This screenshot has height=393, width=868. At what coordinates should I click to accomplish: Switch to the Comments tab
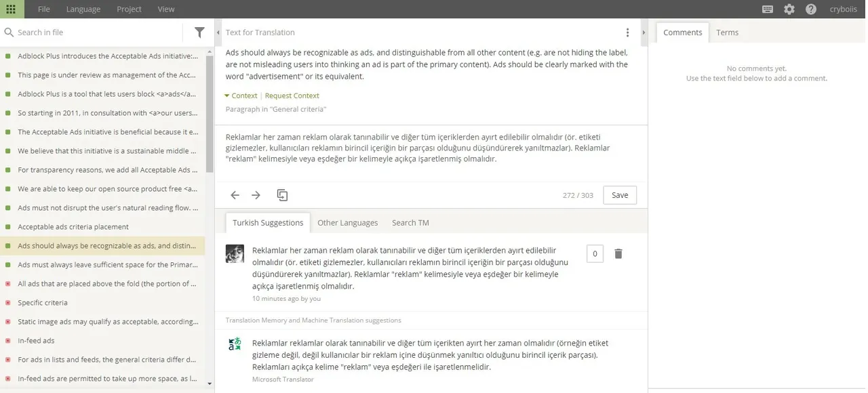click(683, 33)
